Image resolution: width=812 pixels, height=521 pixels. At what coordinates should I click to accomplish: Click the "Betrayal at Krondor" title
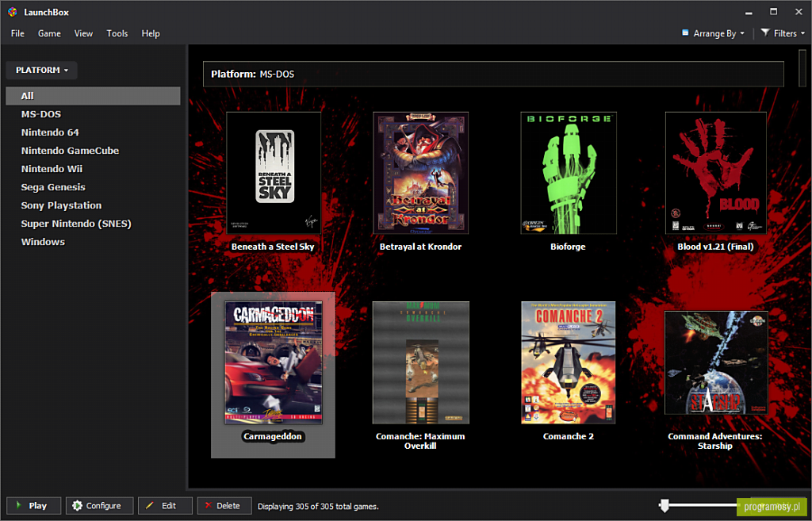pos(420,247)
